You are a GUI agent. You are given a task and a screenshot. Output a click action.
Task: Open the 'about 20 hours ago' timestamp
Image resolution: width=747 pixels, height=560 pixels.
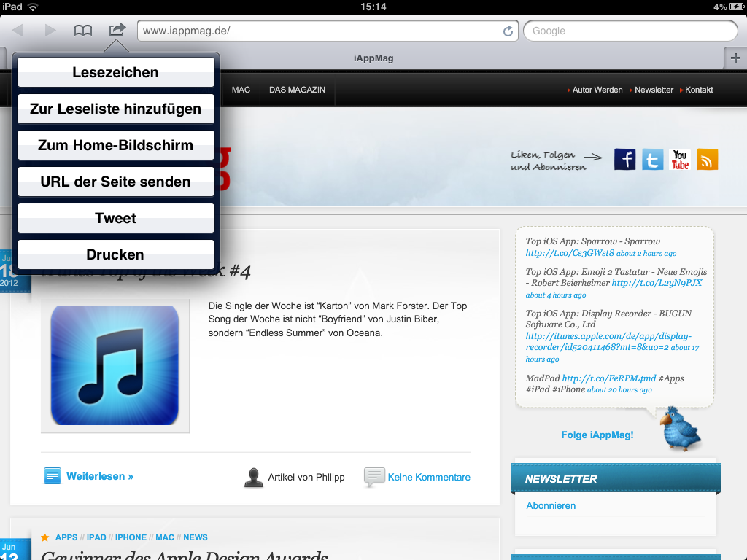(619, 389)
